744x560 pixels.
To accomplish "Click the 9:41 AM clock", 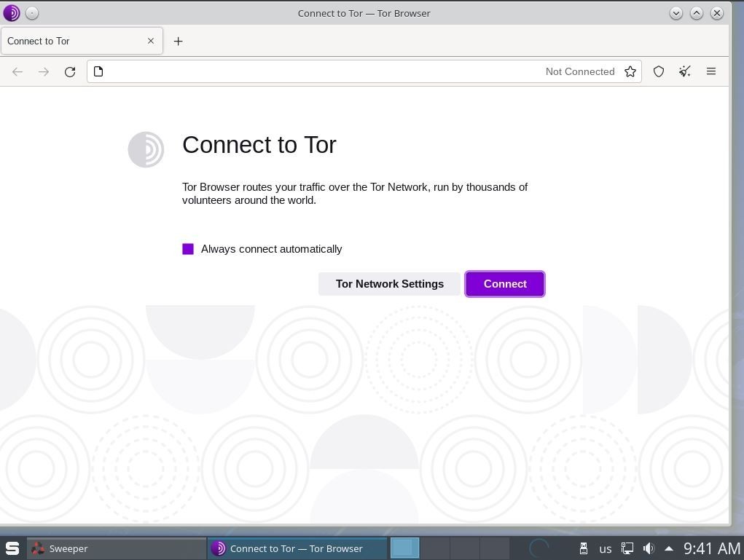I will [x=712, y=548].
